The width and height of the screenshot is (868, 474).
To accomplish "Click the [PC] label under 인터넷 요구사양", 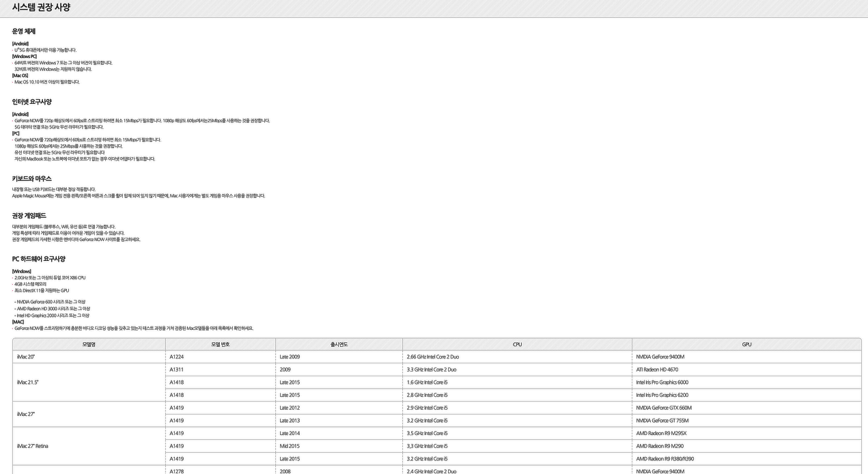I will pos(16,133).
